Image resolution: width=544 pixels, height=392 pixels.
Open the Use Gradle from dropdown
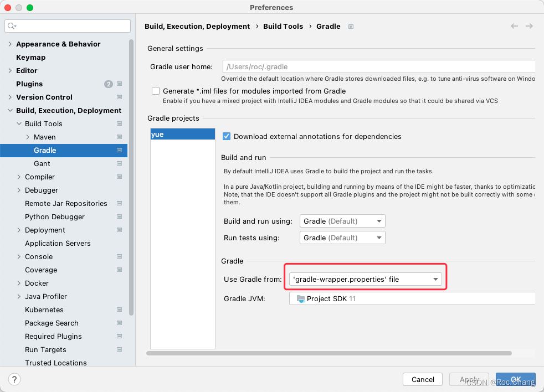(365, 279)
